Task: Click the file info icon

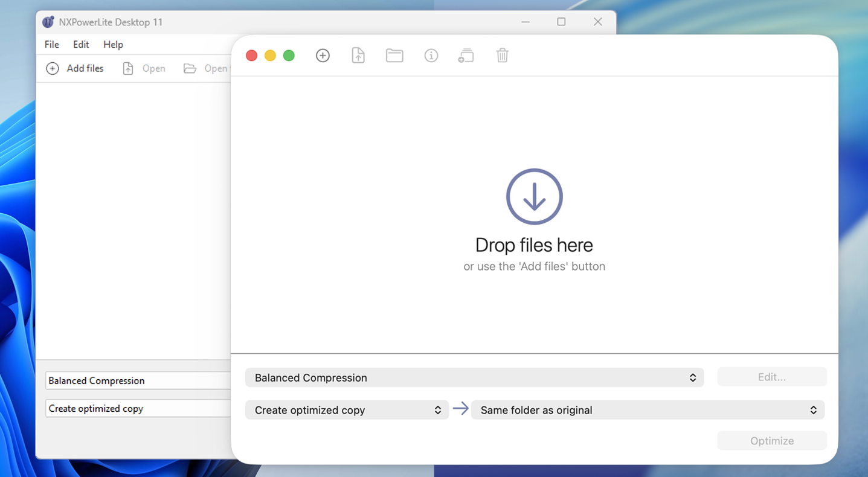Action: pos(431,55)
